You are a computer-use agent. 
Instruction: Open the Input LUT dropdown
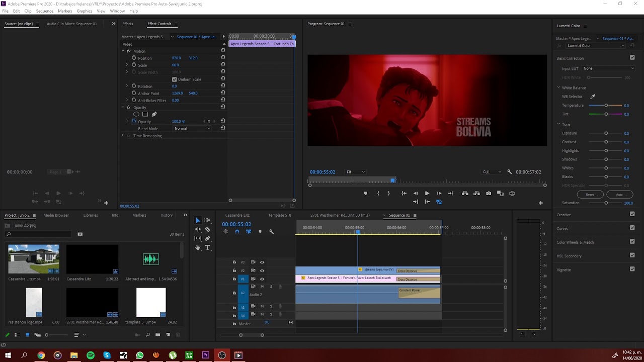pyautogui.click(x=608, y=68)
